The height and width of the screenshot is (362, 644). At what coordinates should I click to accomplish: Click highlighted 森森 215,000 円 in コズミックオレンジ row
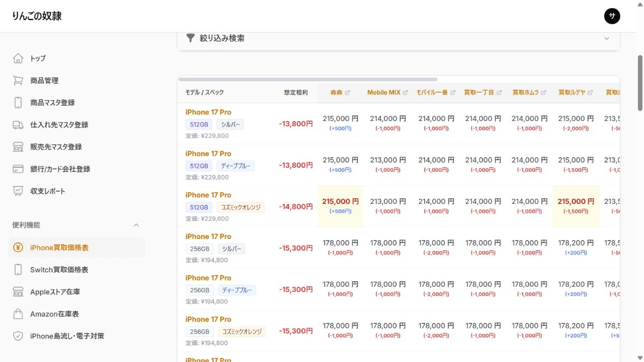click(x=341, y=201)
